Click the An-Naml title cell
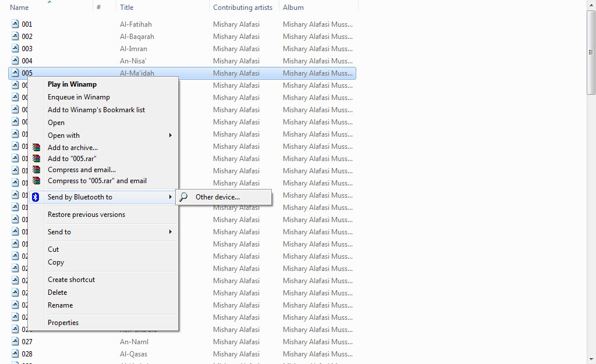The width and height of the screenshot is (596, 364). [134, 341]
